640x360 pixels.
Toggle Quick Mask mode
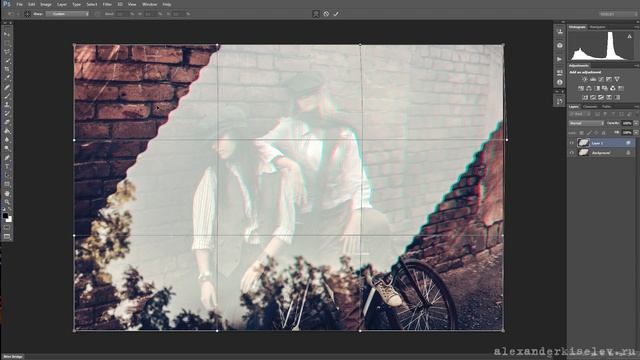click(x=7, y=228)
